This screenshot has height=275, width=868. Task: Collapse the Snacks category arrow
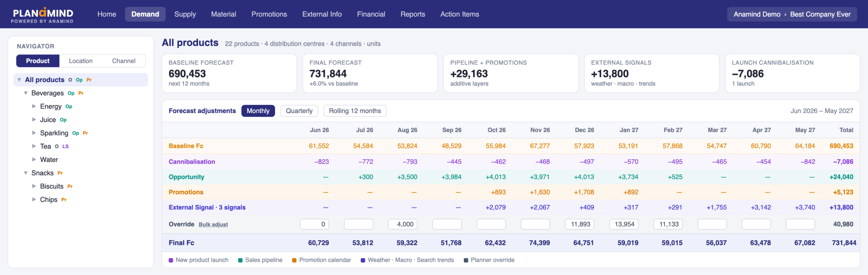pyautogui.click(x=26, y=173)
